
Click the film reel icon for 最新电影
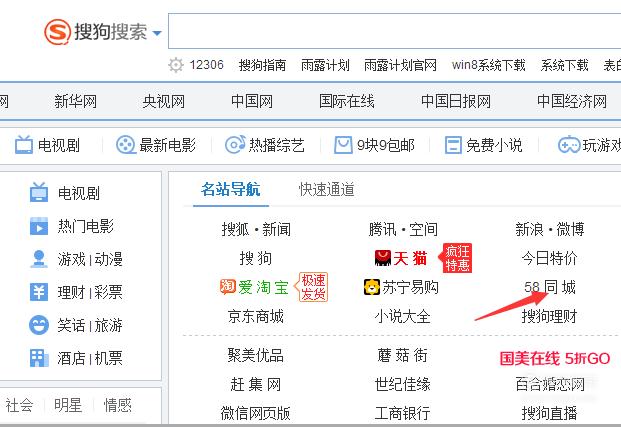pos(126,145)
